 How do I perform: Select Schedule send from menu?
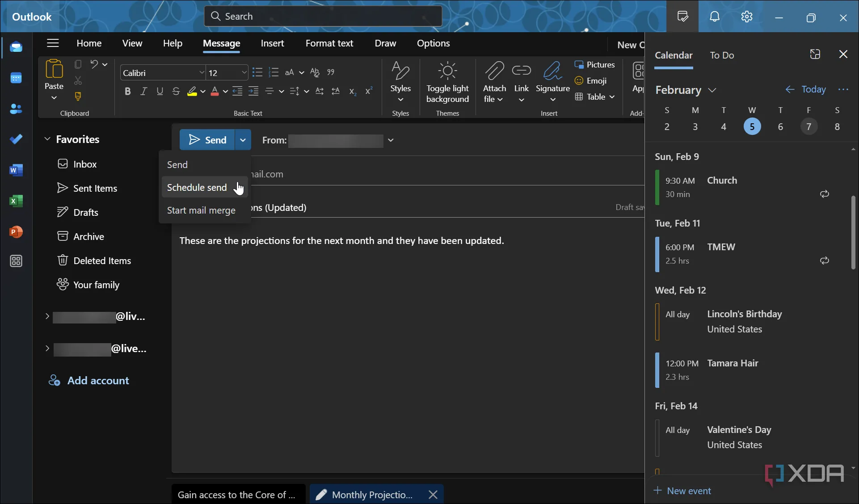click(197, 188)
